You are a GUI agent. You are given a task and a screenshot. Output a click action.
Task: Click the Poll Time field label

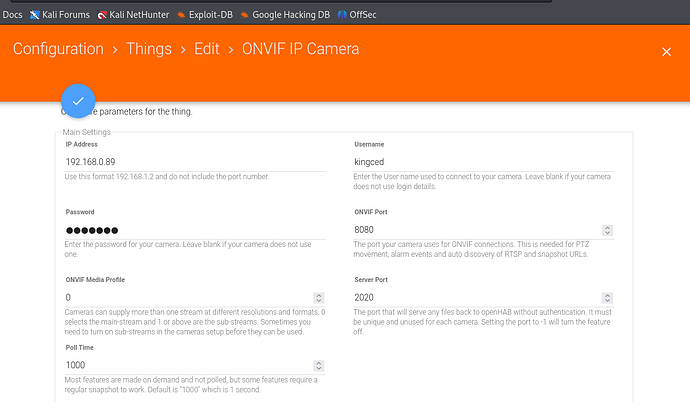[80, 348]
